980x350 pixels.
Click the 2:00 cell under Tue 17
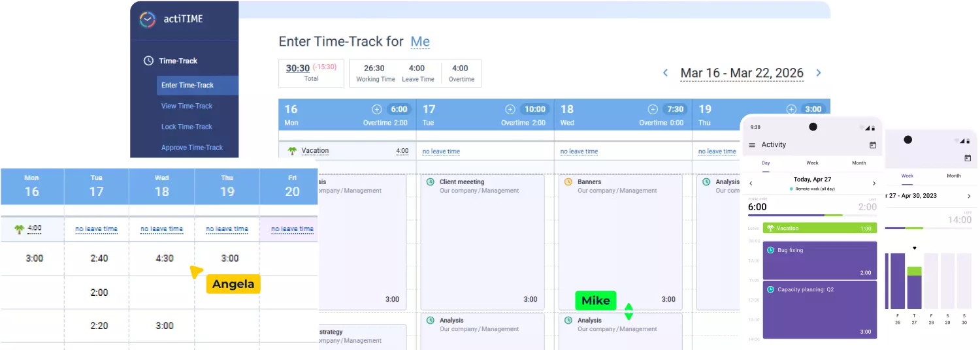click(x=99, y=293)
